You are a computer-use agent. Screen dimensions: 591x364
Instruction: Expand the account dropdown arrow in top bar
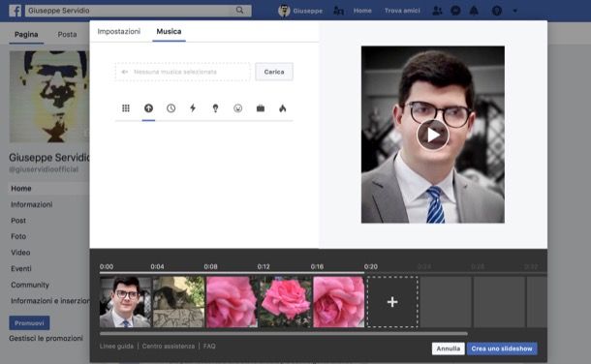coord(514,11)
